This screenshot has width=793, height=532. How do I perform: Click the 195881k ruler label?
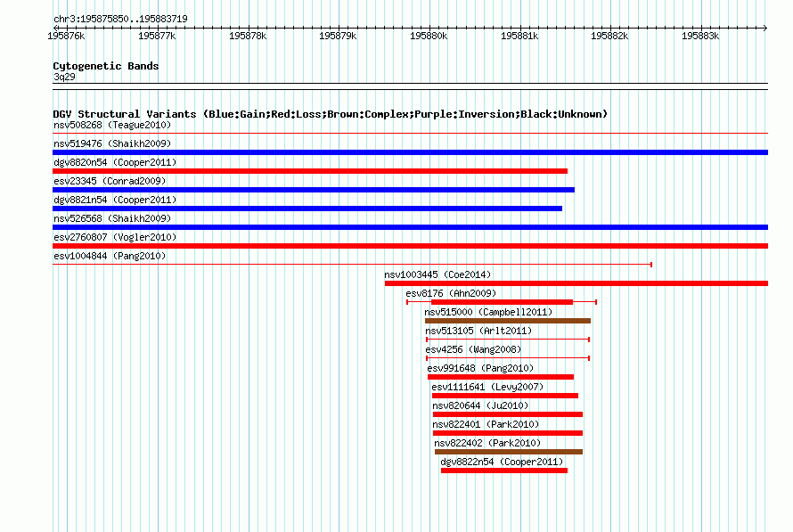[519, 36]
